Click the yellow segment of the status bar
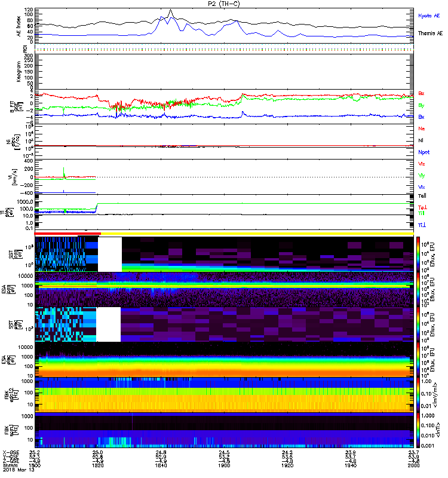 click(x=257, y=234)
